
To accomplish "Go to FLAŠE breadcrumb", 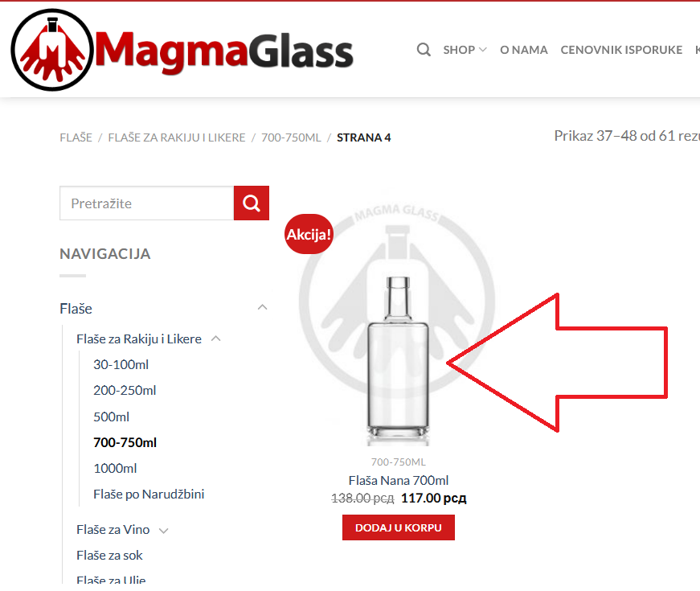I will (x=76, y=137).
